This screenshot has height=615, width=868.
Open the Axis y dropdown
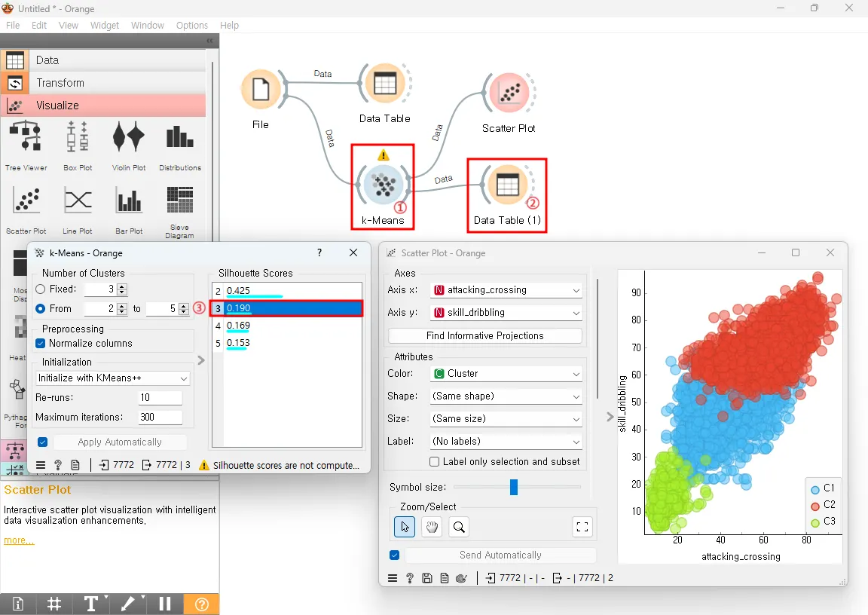[x=506, y=313]
